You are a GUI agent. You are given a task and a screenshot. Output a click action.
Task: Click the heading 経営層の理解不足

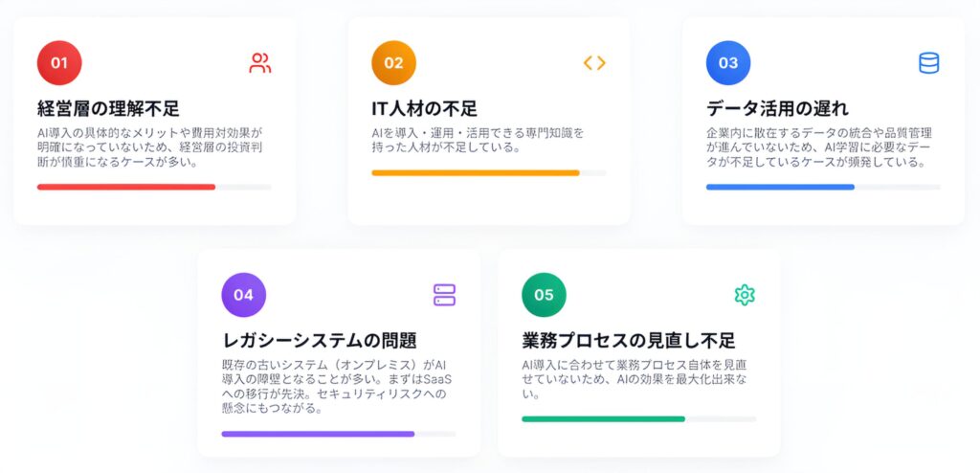click(108, 108)
